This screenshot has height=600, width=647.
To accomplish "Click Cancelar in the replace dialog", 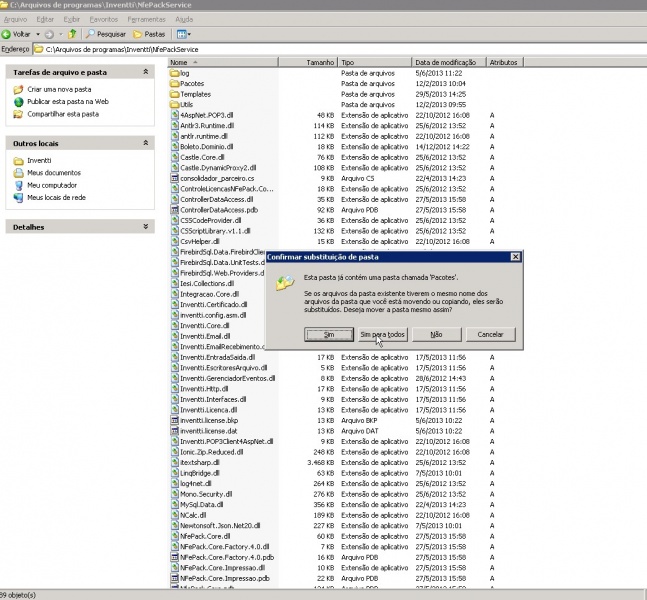I will (490, 333).
